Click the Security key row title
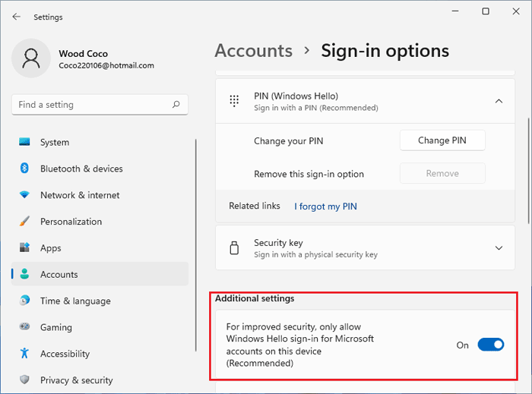Viewport: 532px width, 394px height. [x=278, y=243]
